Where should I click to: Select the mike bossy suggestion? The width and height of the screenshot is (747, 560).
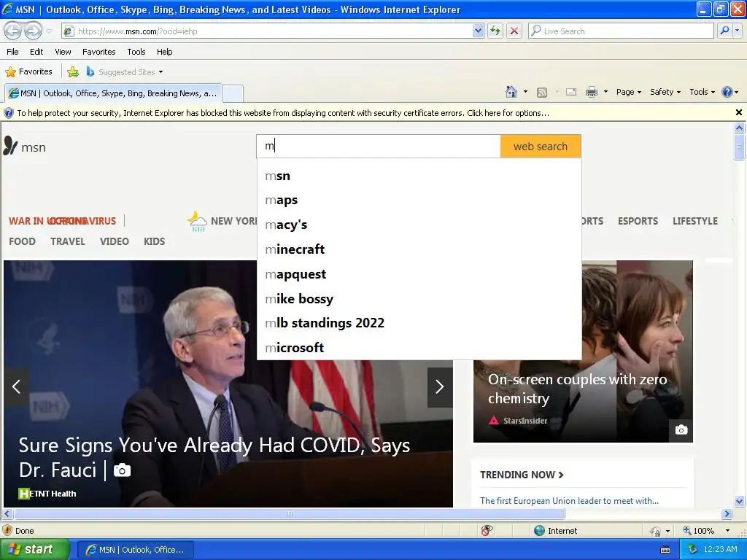(419, 298)
